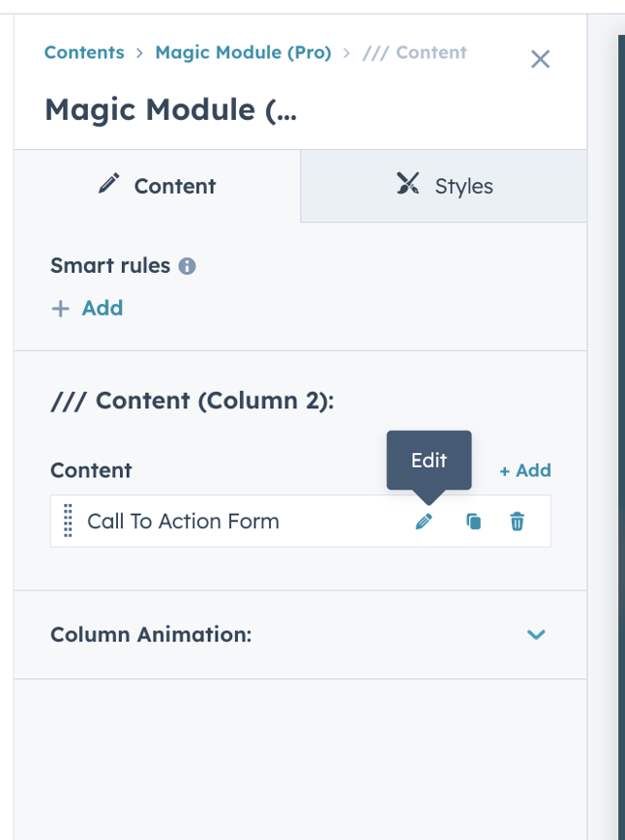
Task: Click the Magic Module panel title
Action: (171, 109)
